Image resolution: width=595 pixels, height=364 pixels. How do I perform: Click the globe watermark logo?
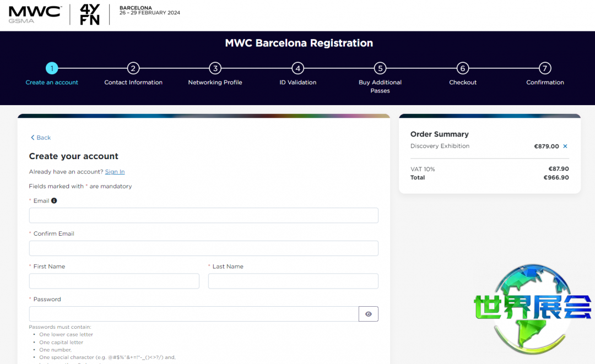coord(532,307)
